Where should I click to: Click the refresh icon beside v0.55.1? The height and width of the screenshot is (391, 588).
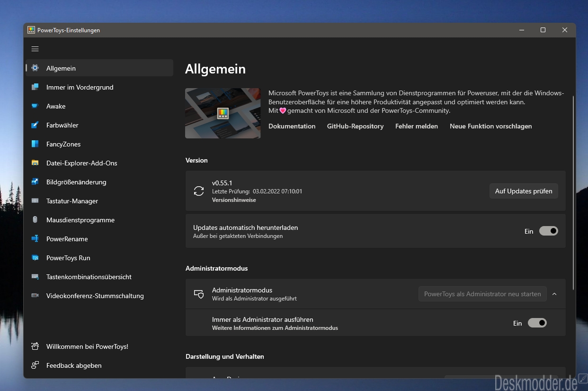pyautogui.click(x=199, y=191)
